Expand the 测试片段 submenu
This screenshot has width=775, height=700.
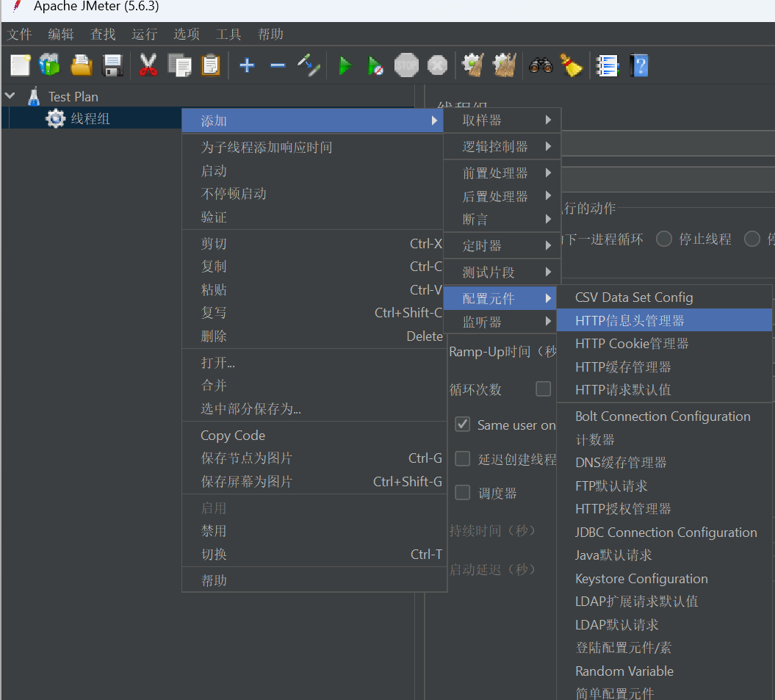click(502, 272)
